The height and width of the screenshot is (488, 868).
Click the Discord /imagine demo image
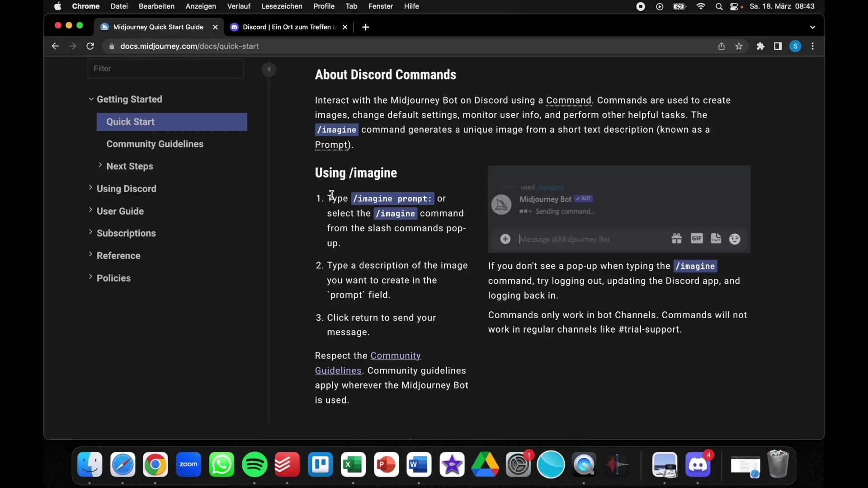(x=619, y=209)
